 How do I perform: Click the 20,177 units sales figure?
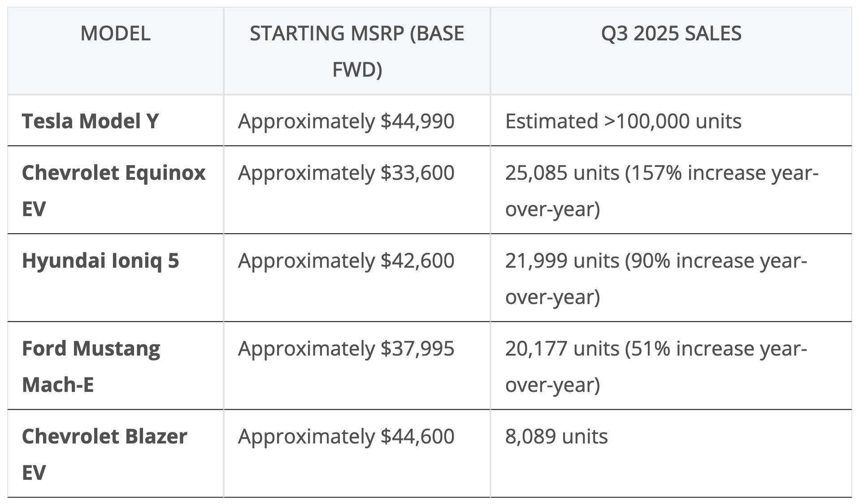[x=562, y=348]
